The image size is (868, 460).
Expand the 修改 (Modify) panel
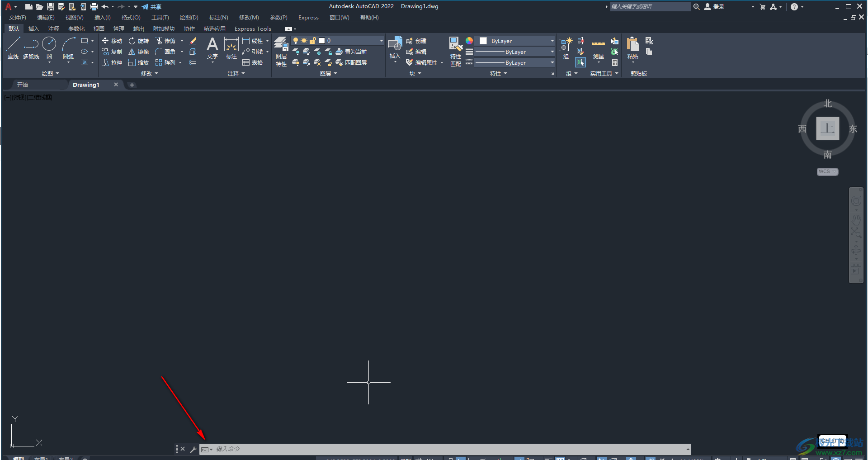tap(149, 73)
